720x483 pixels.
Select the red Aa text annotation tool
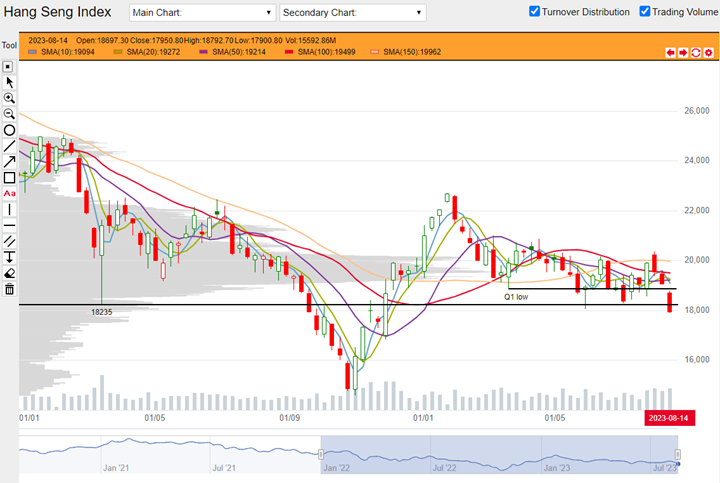point(9,193)
